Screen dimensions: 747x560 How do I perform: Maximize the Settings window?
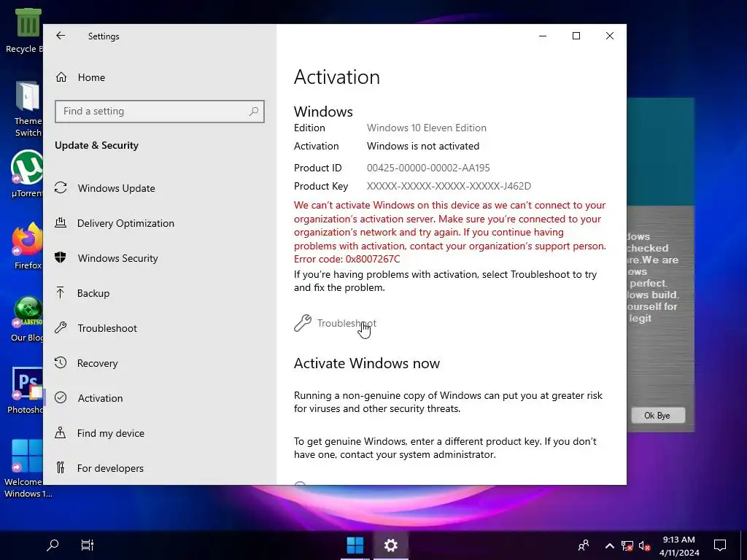coord(576,36)
